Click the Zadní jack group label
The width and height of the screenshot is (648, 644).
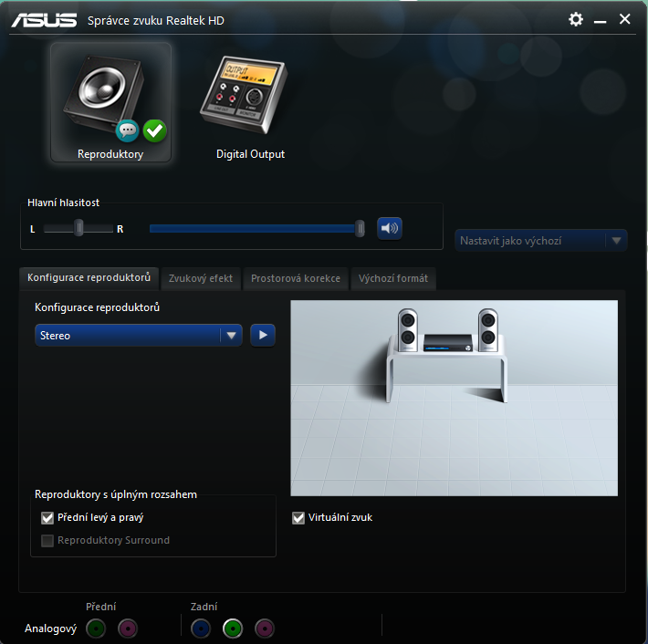coord(204,607)
